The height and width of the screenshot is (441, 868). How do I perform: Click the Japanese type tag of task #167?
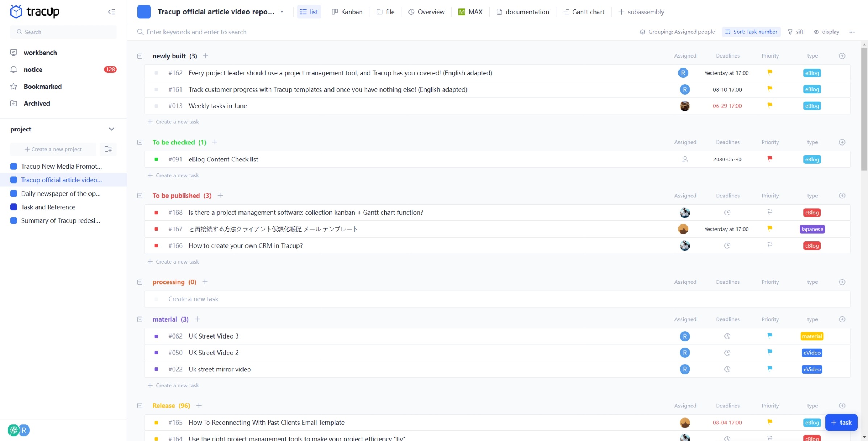click(812, 229)
